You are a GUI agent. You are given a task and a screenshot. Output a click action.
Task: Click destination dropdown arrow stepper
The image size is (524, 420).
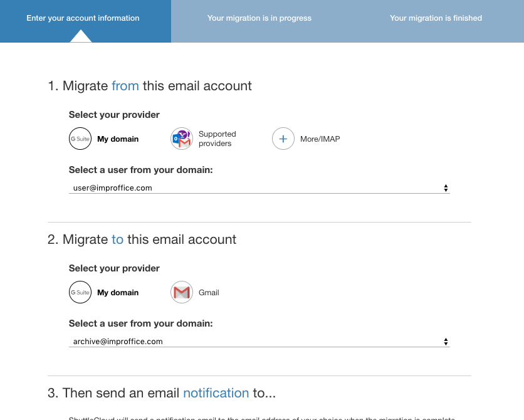coord(446,342)
